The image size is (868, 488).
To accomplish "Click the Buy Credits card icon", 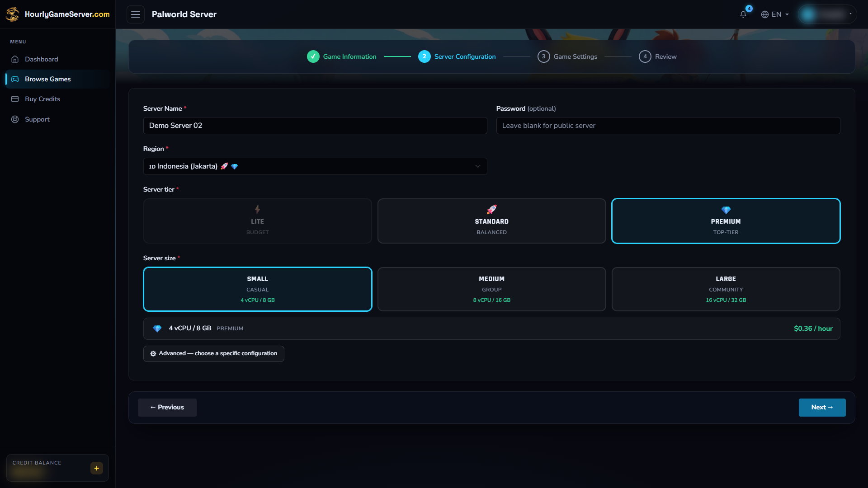I will click(x=15, y=99).
